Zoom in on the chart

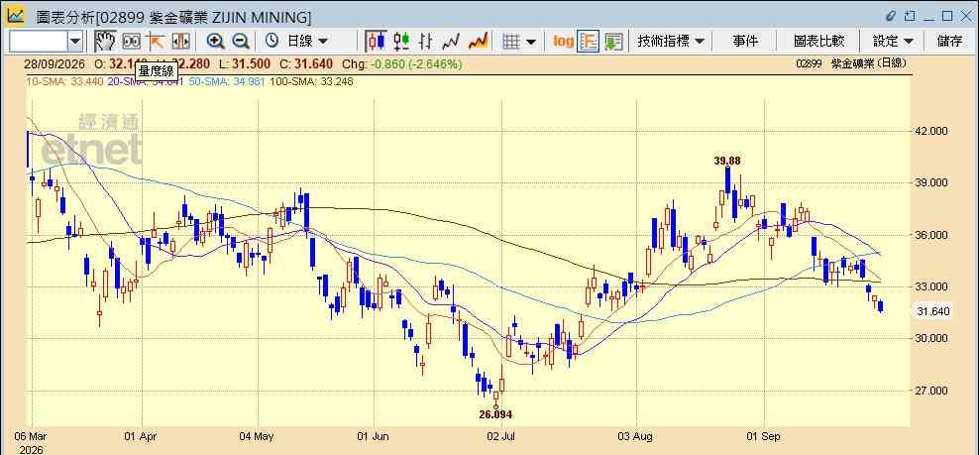216,42
